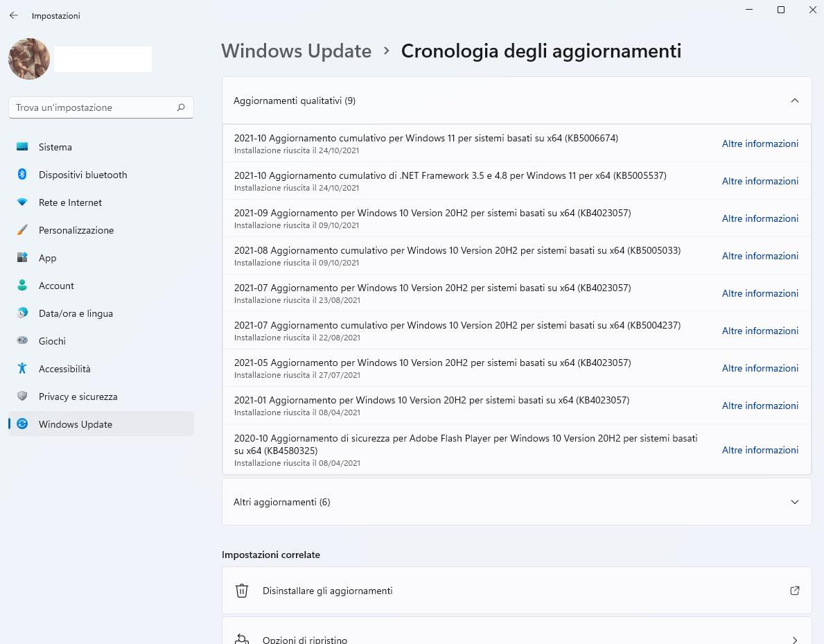Click the Disinstallare gli aggiornamenti trash icon

tap(241, 591)
